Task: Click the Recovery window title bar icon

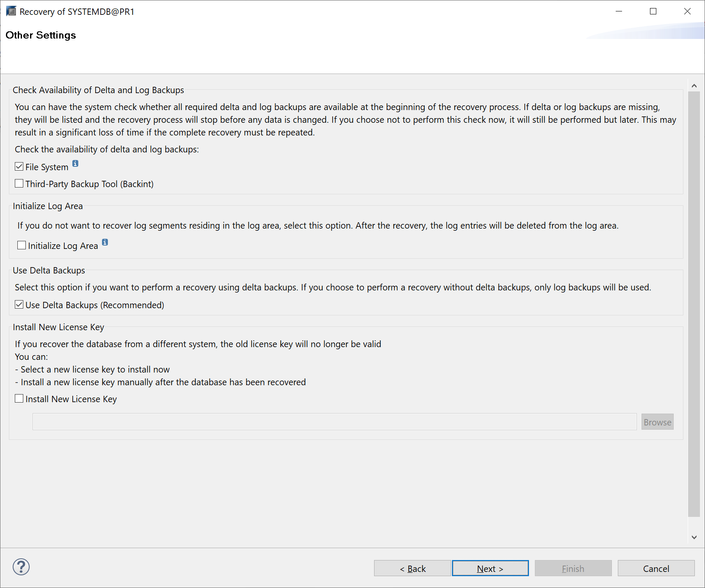Action: (x=11, y=11)
